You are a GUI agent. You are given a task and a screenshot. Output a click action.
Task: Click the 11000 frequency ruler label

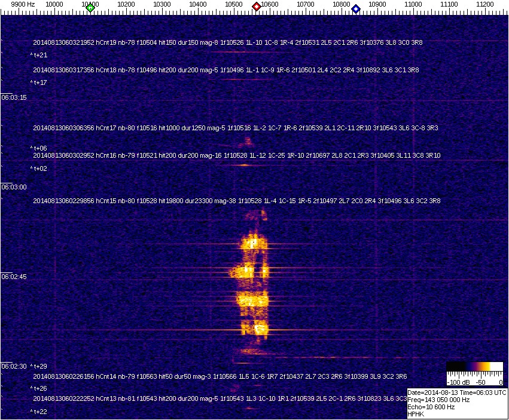pos(413,4)
